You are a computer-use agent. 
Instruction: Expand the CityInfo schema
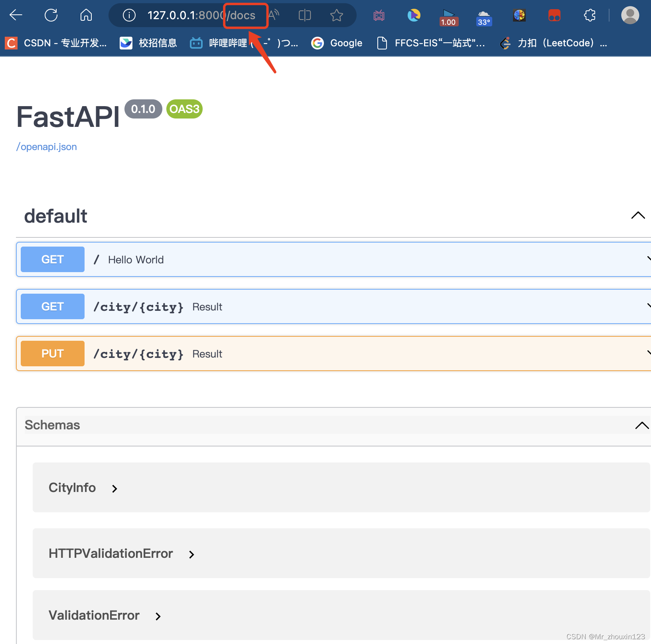click(x=114, y=488)
